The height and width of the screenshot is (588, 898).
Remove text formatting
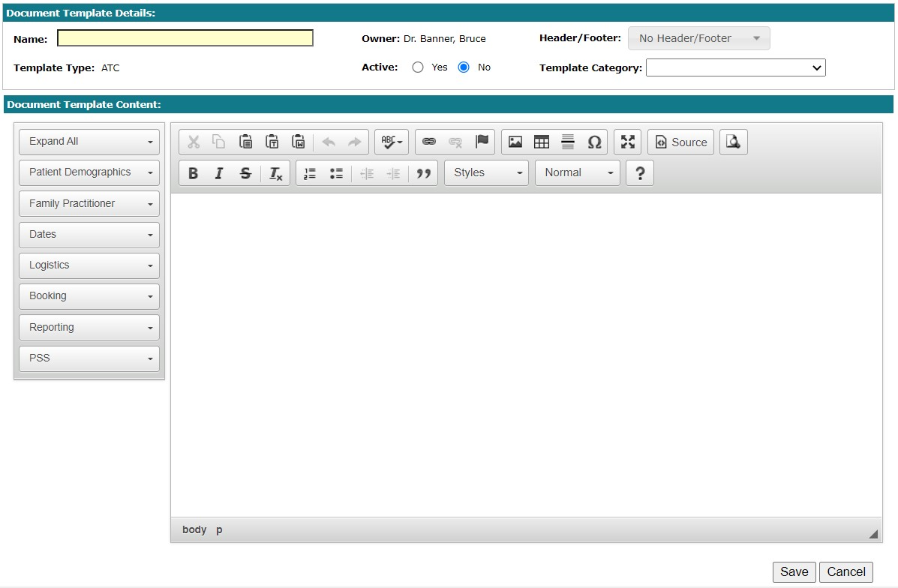click(275, 173)
